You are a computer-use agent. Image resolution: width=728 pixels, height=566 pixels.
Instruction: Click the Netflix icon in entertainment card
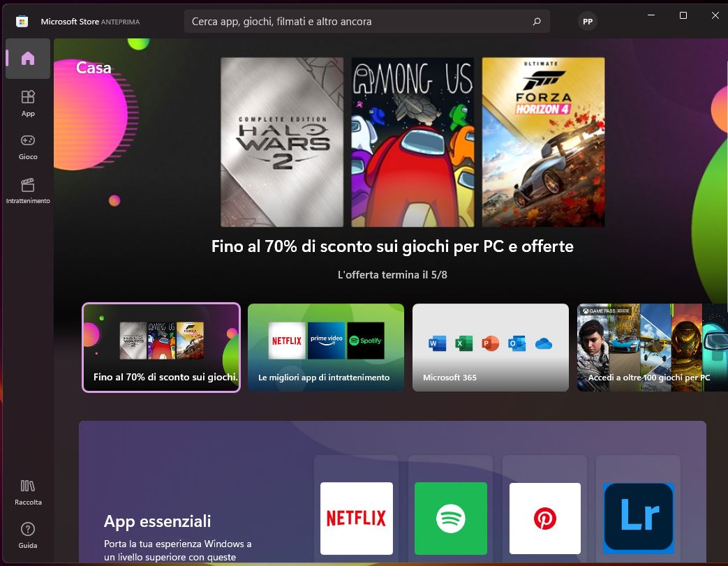(287, 341)
